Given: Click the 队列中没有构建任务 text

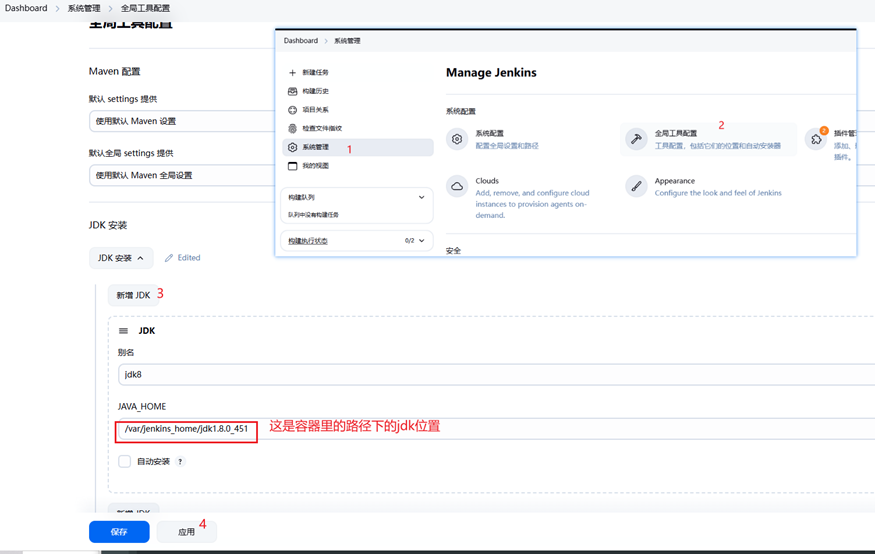Looking at the screenshot, I should 313,215.
